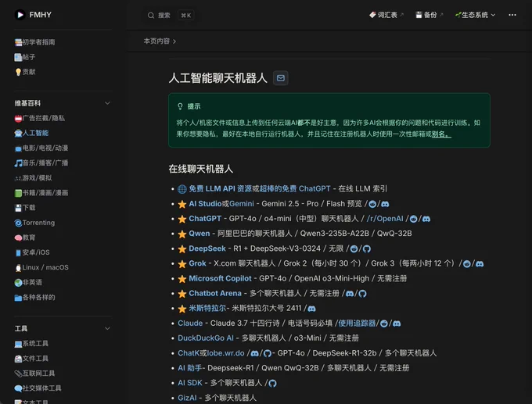Open 下载 sidebar item
The image size is (532, 404).
tap(25, 207)
